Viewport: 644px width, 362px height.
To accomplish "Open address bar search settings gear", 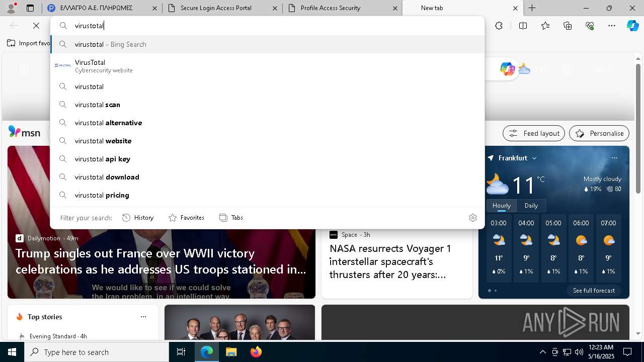I will (x=473, y=218).
